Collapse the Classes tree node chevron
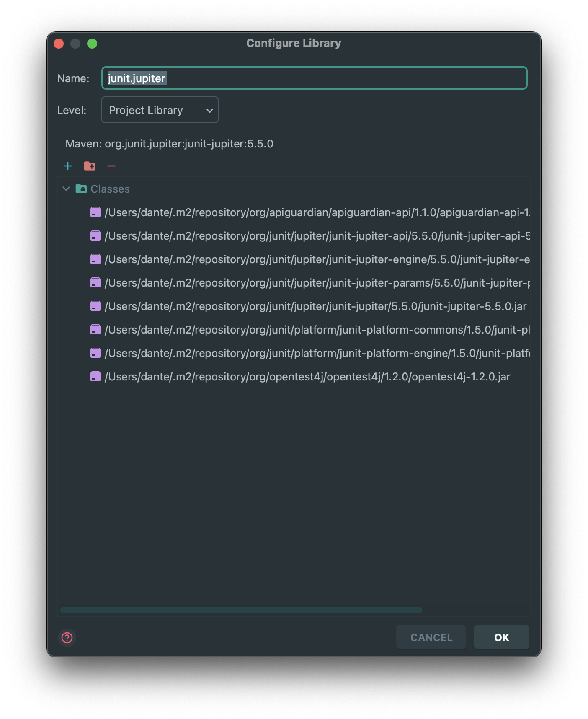The height and width of the screenshot is (719, 588). click(66, 189)
